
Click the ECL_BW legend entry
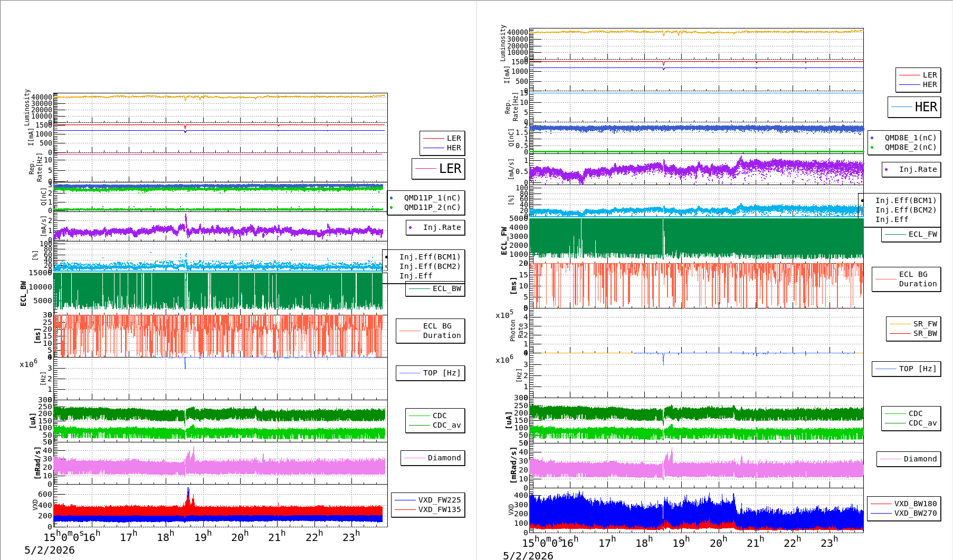click(x=436, y=288)
